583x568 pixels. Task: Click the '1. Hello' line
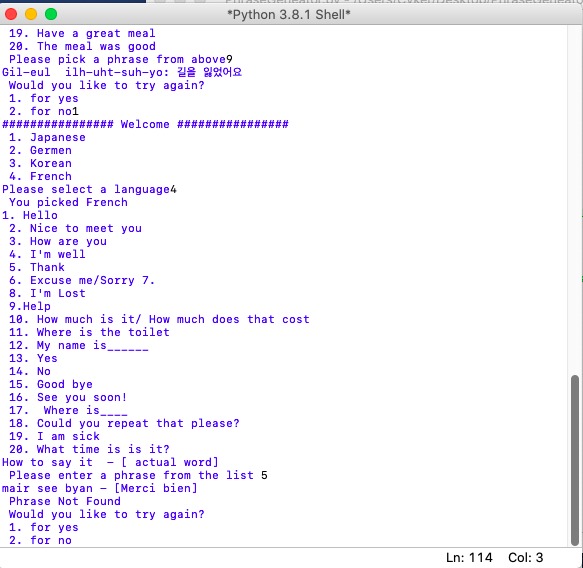30,215
